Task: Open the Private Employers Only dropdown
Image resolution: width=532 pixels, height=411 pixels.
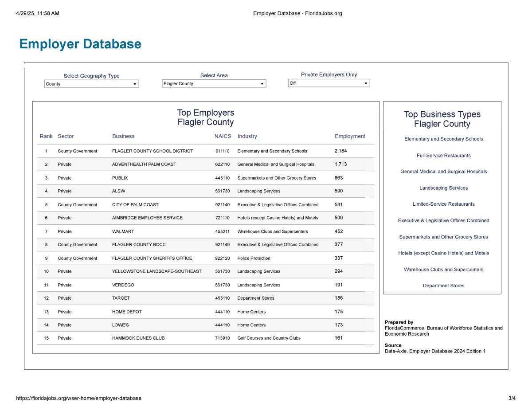Action: pyautogui.click(x=329, y=83)
